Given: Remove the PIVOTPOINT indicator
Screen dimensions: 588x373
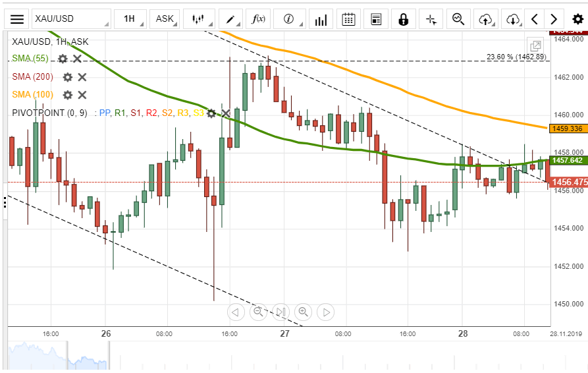Looking at the screenshot, I should pos(225,113).
